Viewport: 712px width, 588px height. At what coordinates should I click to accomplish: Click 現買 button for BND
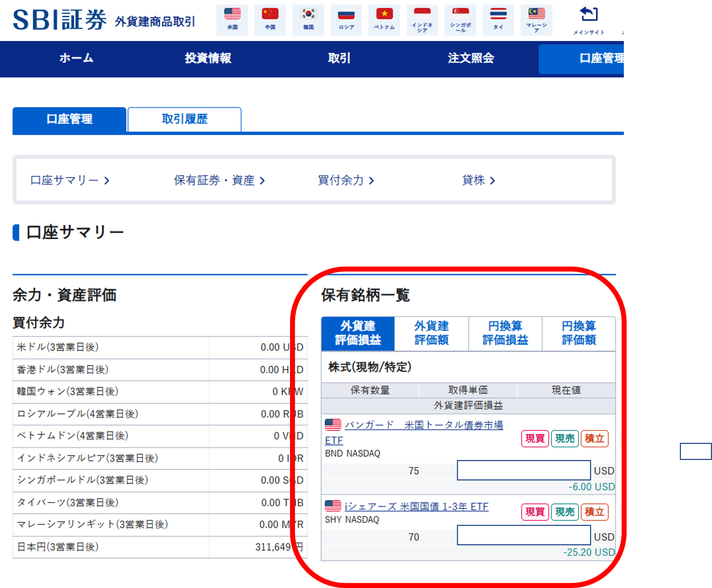[535, 439]
